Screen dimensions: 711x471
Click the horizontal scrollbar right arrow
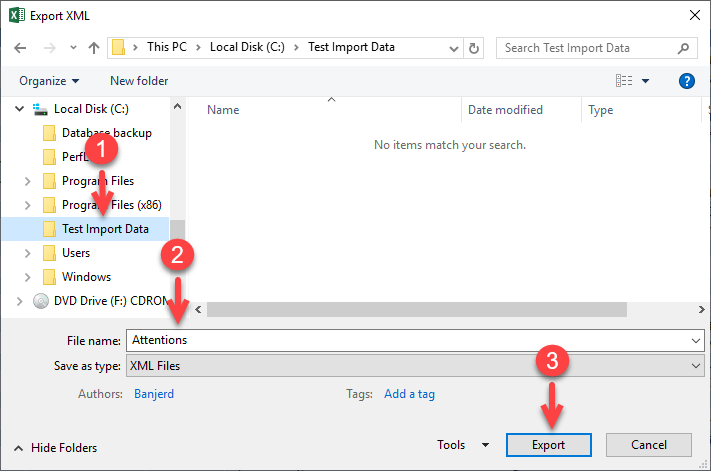click(x=701, y=310)
